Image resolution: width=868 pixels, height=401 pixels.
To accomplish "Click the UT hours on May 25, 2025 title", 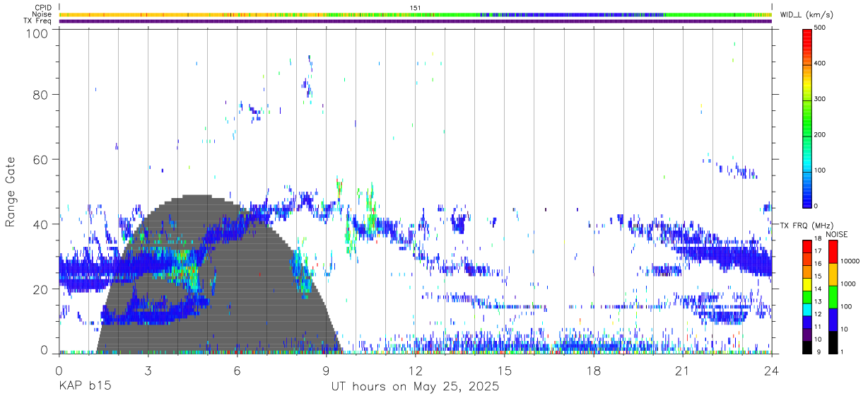I will pos(415,387).
